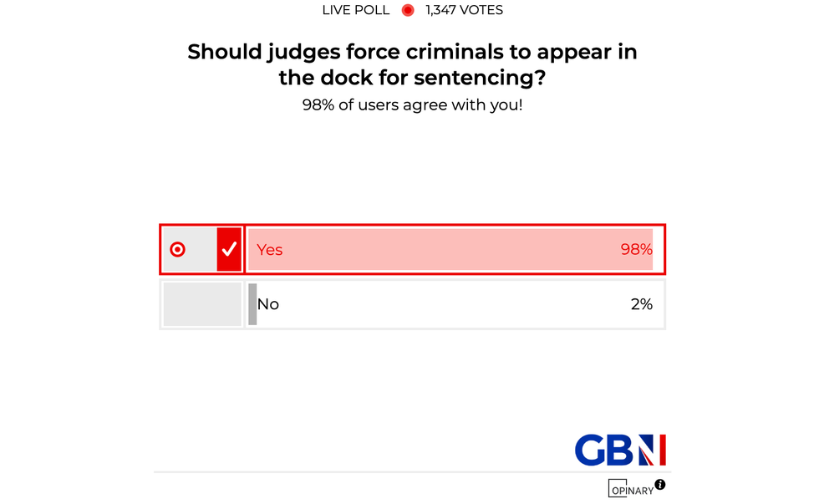Screen dimensions: 819x504
Task: Click '98% of users agree with you!' text
Action: pyautogui.click(x=412, y=106)
